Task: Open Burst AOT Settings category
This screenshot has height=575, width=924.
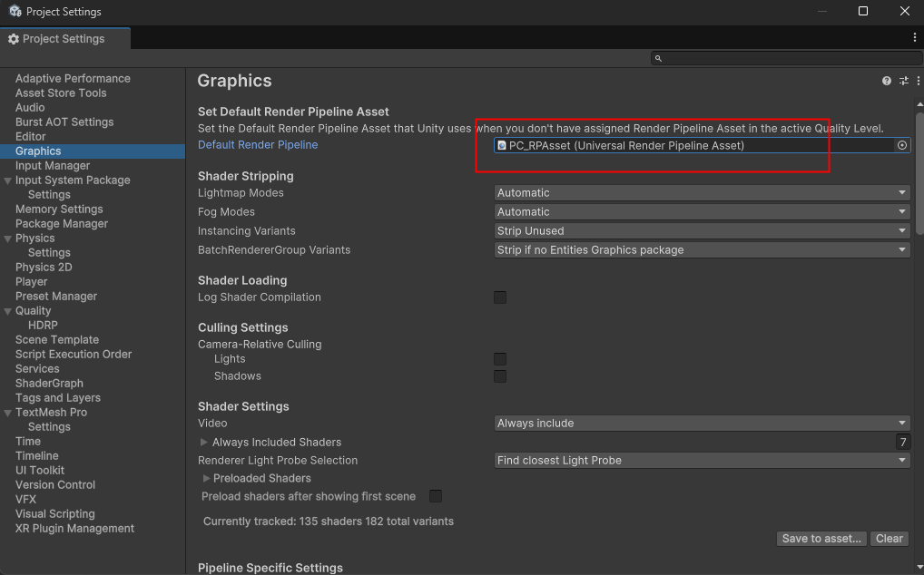Action: click(x=64, y=122)
